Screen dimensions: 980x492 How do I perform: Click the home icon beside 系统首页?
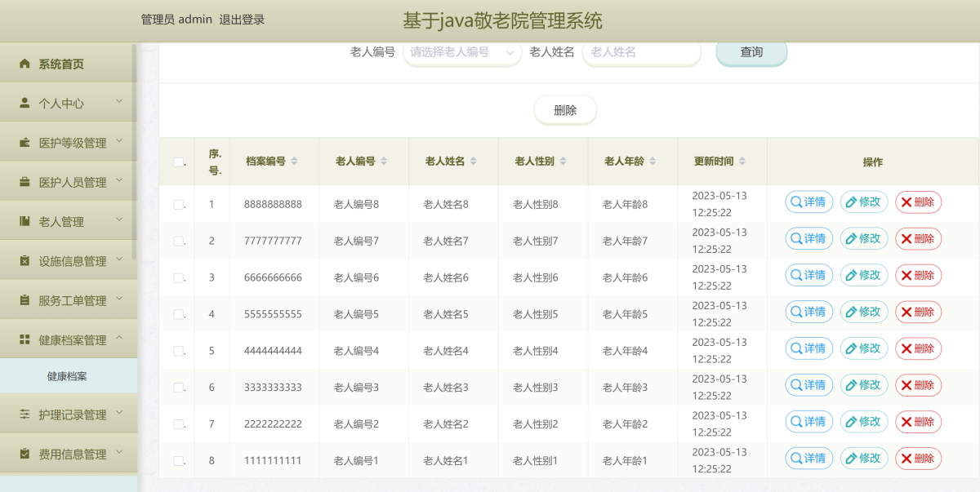point(24,64)
